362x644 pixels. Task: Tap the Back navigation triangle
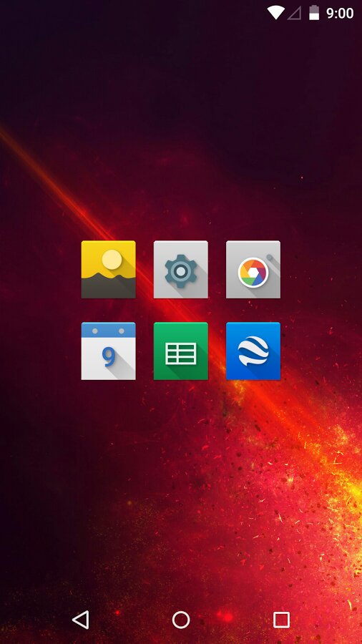81,620
